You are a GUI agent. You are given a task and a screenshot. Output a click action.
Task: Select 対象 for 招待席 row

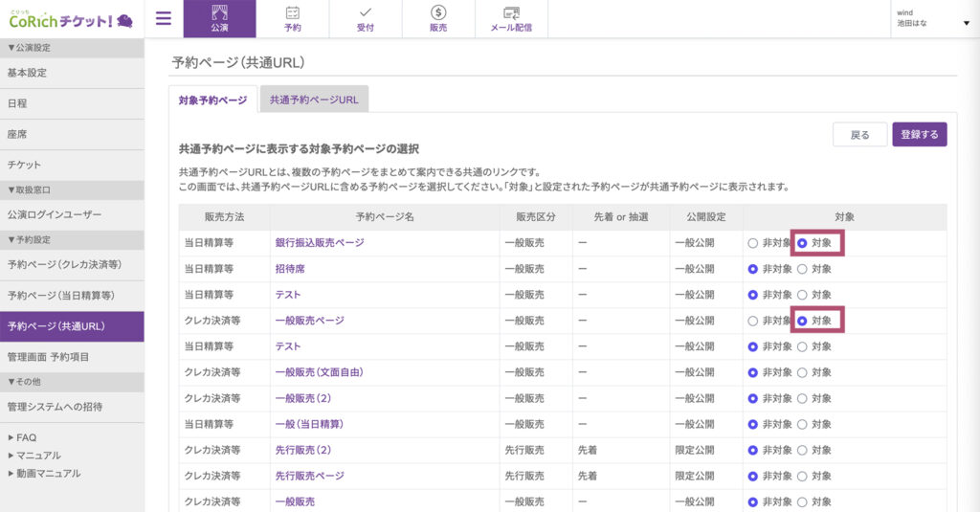pyautogui.click(x=802, y=269)
